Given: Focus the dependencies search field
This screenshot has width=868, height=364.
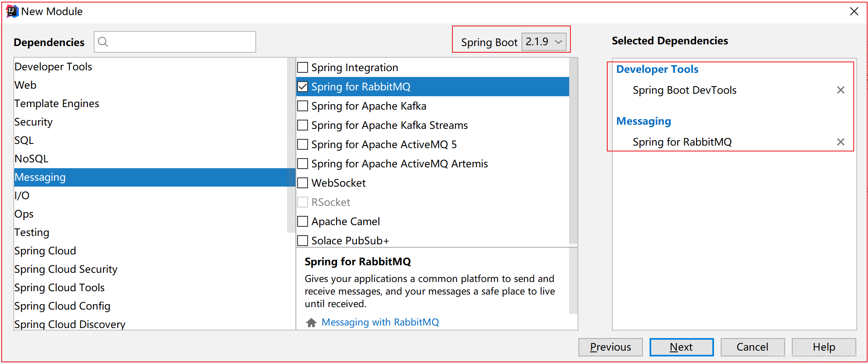Looking at the screenshot, I should pyautogui.click(x=175, y=42).
